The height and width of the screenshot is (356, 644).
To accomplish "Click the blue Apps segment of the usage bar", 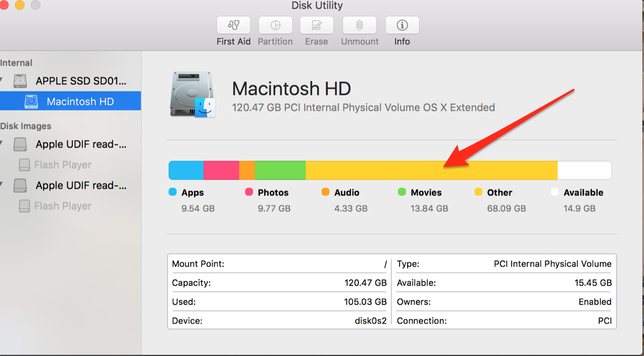I will pyautogui.click(x=186, y=170).
